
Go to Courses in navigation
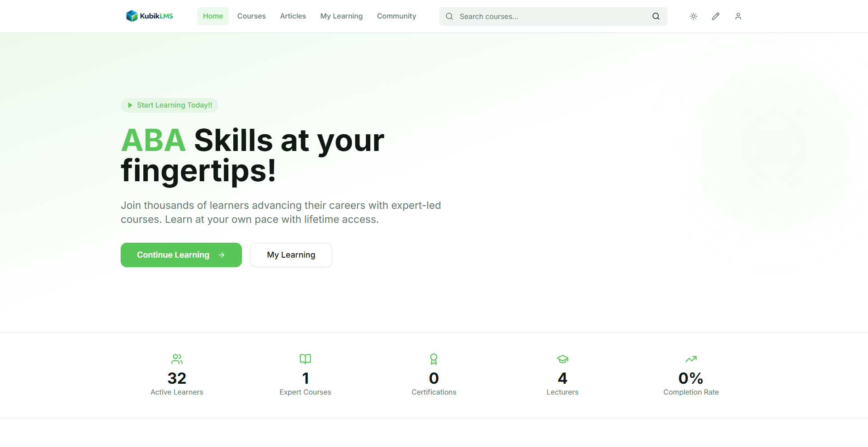[251, 16]
